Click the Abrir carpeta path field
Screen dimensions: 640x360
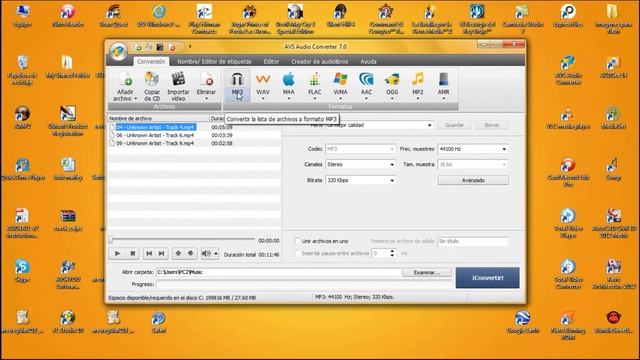point(278,272)
